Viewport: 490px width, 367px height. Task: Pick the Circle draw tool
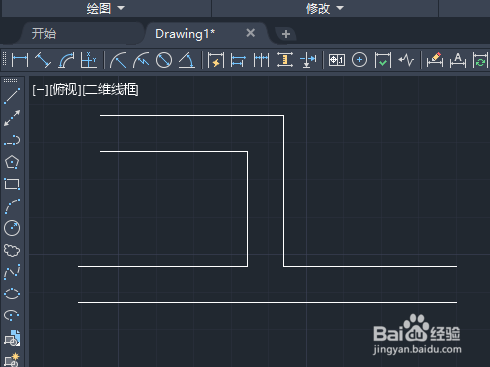12,228
